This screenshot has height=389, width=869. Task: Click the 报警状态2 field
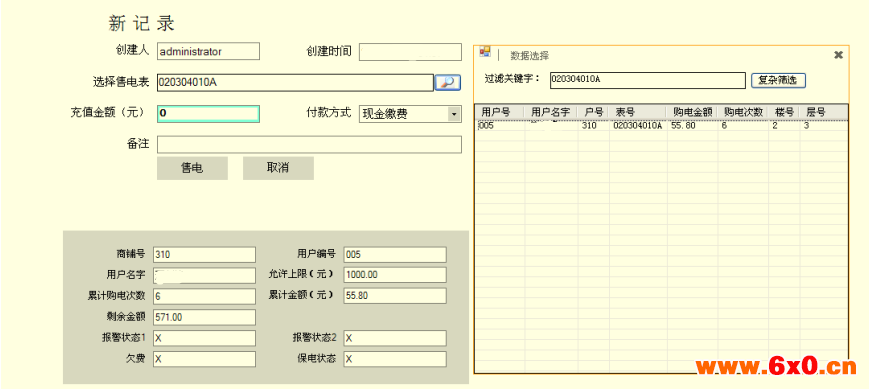(x=395, y=338)
